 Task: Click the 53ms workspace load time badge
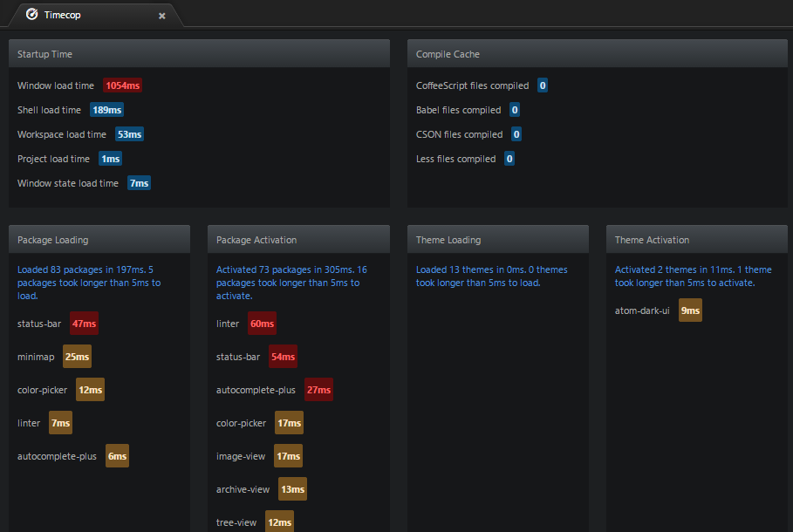click(x=129, y=134)
